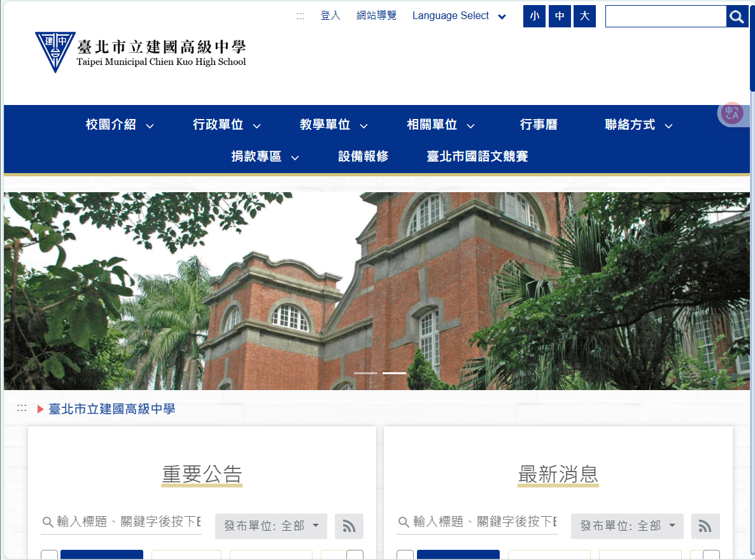Click the floating translate icon at right
This screenshot has width=755, height=560.
(732, 114)
